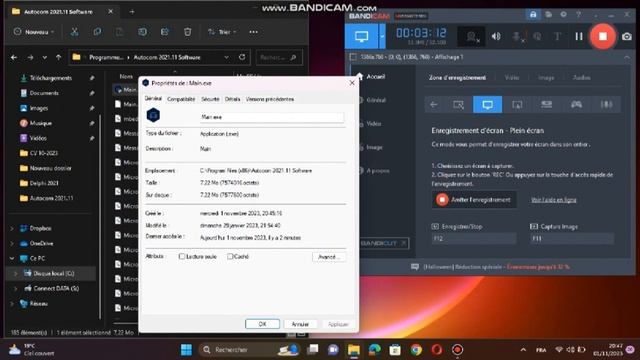The image size is (640, 360).
Task: Open the Détails tab in Properties dialog
Action: (232, 99)
